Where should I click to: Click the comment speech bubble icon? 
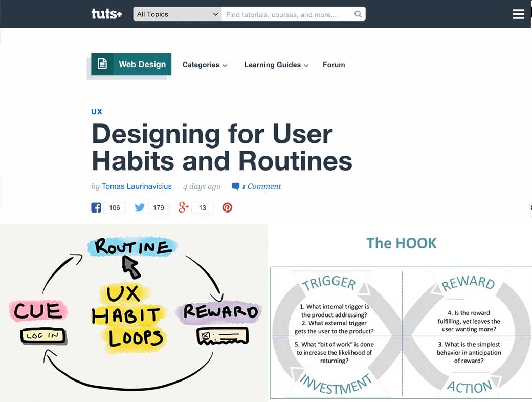pyautogui.click(x=235, y=186)
